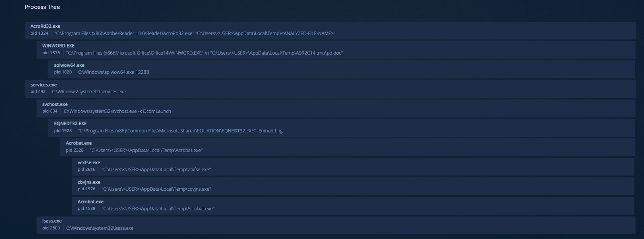
Task: Select the EQNEDT32.EXE process name
Action: (x=70, y=124)
